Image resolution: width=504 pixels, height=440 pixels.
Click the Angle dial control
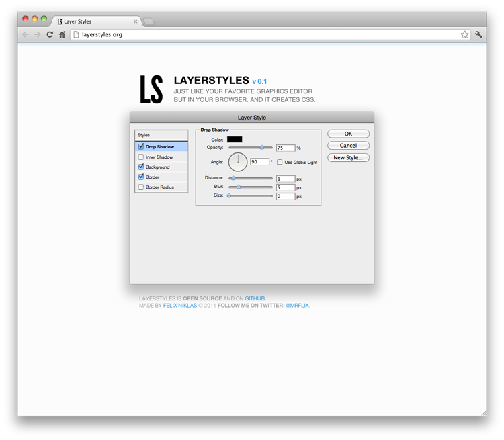pyautogui.click(x=238, y=162)
